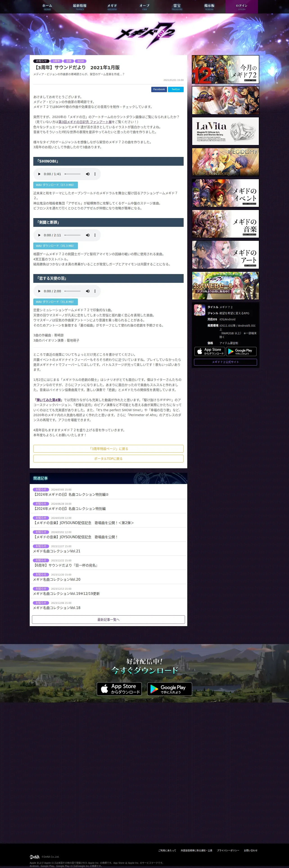
Task: Return to the 3周年特設ページ
Action: [x=108, y=449]
